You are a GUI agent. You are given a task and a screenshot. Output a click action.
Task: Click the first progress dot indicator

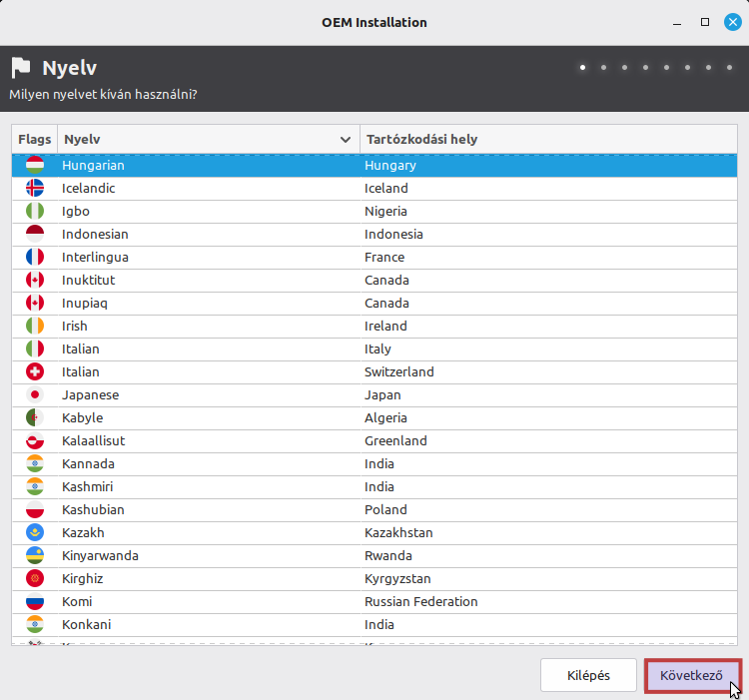pos(582,68)
